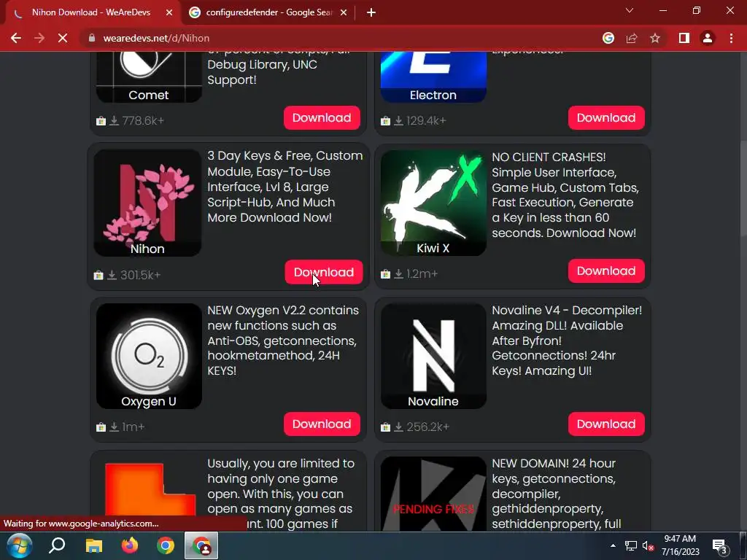Viewport: 747px width, 560px height.
Task: Open Chrome's three-dot menu
Action: pyautogui.click(x=731, y=38)
